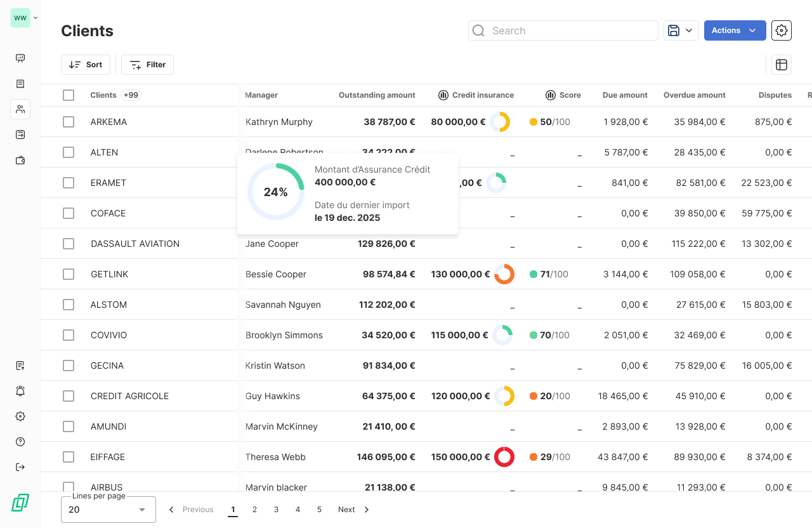Click the Sort button
Viewport: 812px width, 528px height.
(x=86, y=65)
